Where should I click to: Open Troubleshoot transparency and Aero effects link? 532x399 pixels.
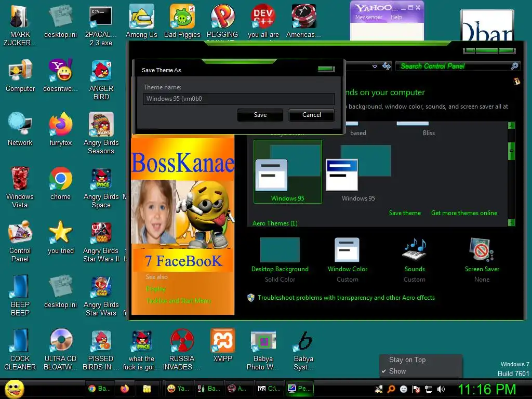[346, 298]
